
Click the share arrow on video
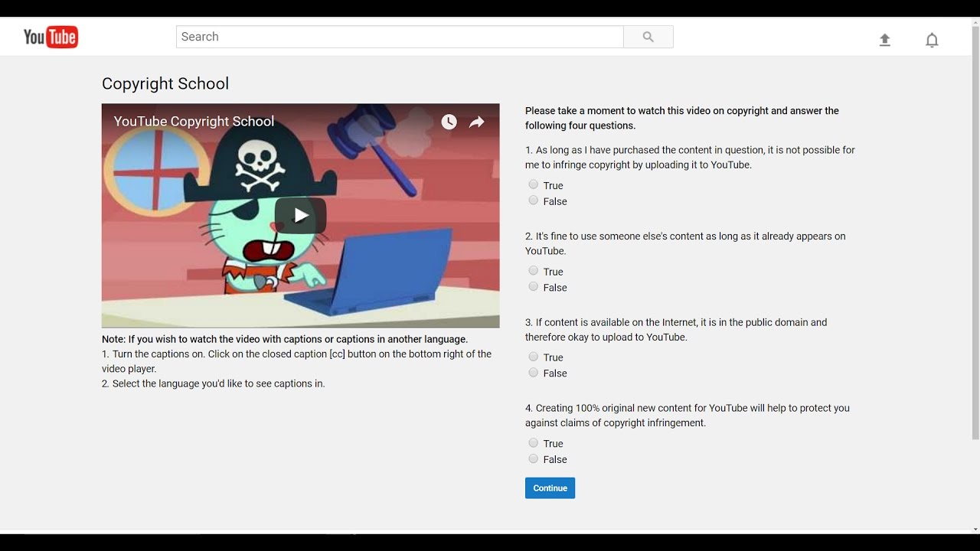477,122
